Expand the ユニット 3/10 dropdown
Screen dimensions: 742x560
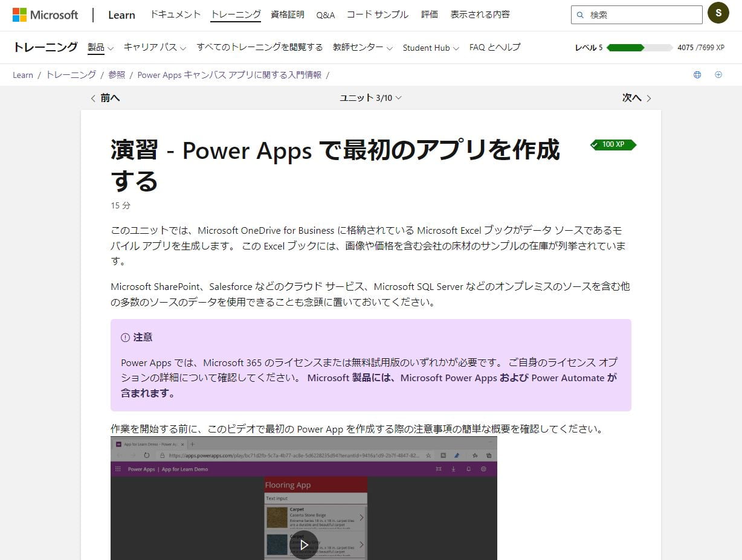pyautogui.click(x=370, y=98)
